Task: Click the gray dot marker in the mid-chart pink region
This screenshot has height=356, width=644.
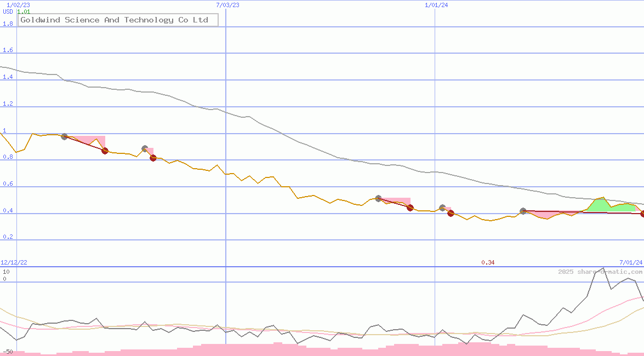Action: [378, 199]
